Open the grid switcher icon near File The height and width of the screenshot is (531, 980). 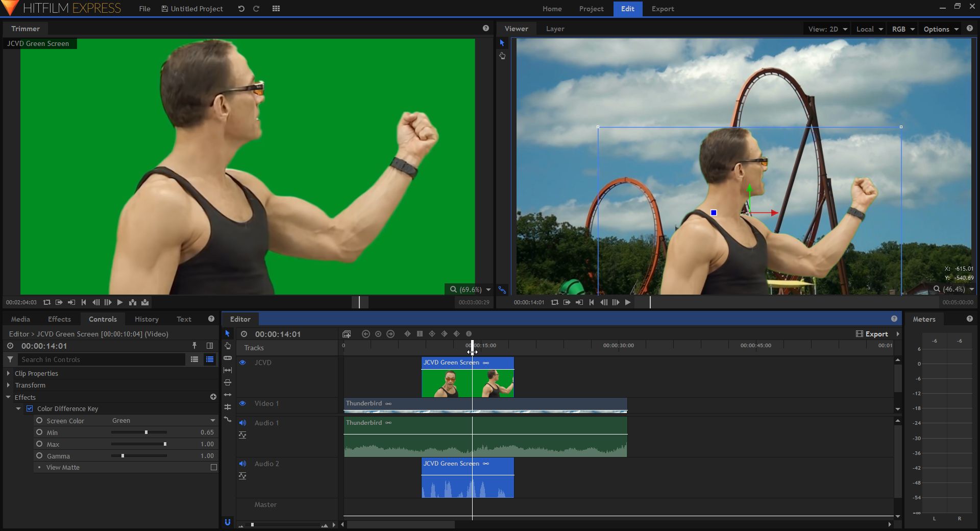coord(276,9)
